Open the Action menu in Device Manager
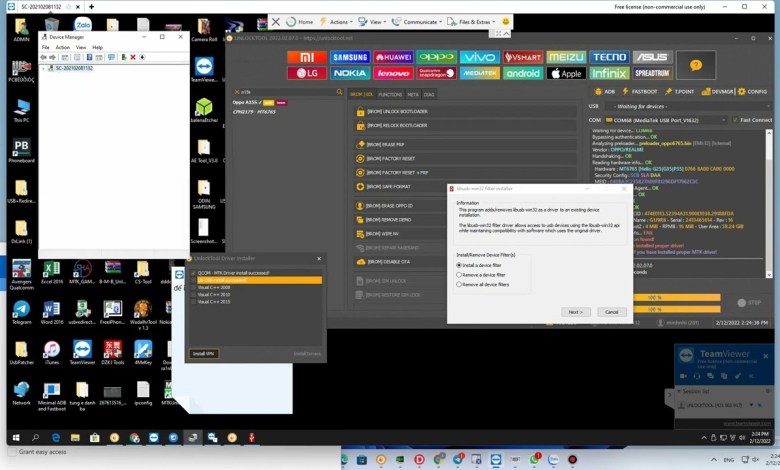The height and width of the screenshot is (470, 780). coord(62,47)
